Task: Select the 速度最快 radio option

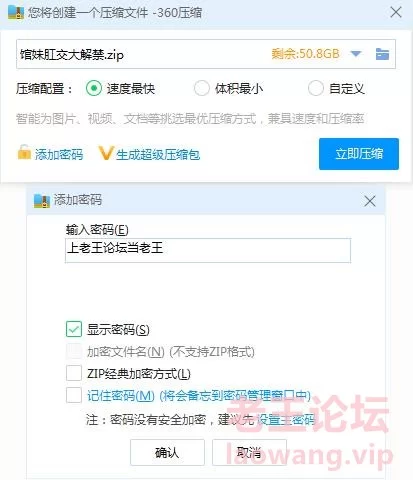Action: coord(94,88)
